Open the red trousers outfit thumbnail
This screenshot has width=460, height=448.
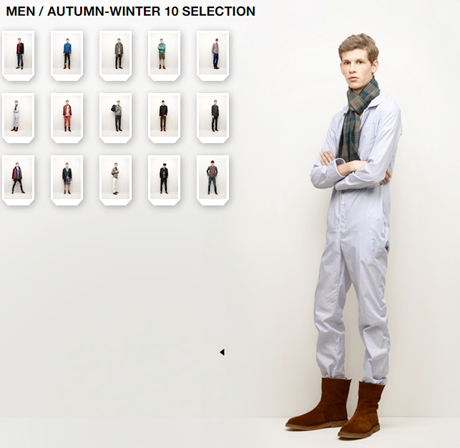tap(67, 118)
